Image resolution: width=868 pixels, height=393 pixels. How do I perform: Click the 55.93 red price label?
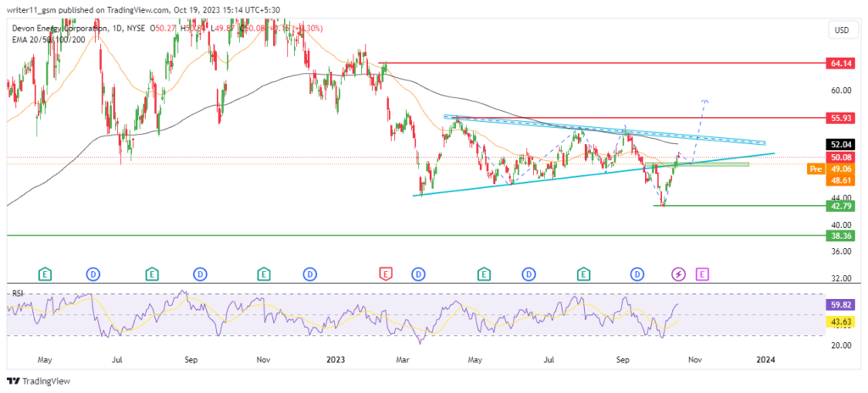[x=840, y=118]
